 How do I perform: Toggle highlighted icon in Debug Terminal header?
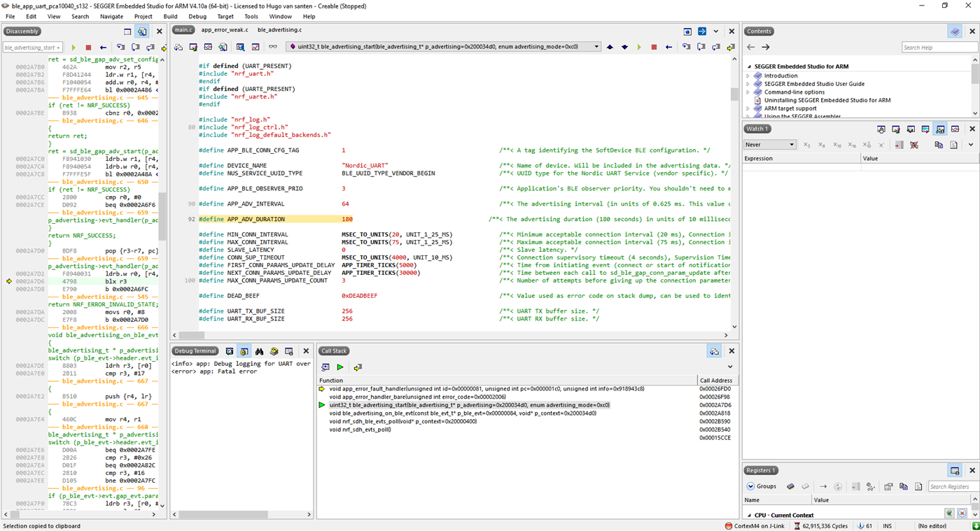pos(244,351)
